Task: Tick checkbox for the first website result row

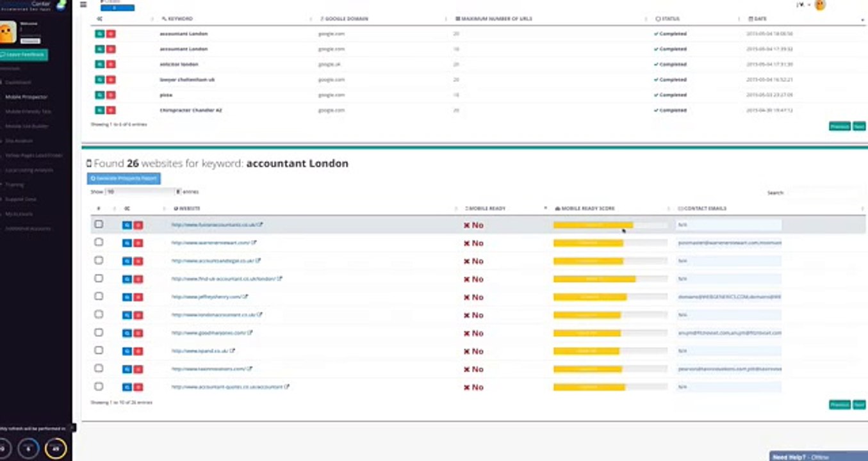Action: point(99,224)
